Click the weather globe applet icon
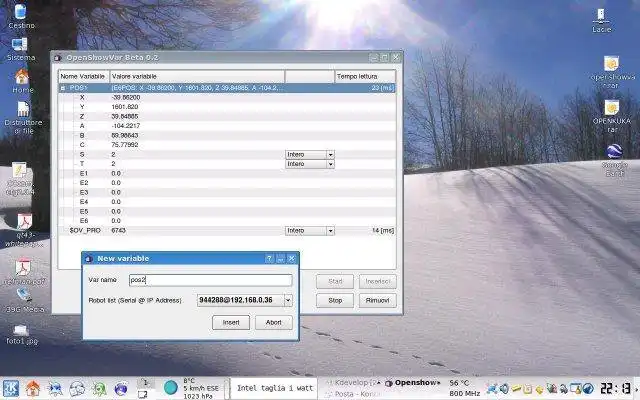This screenshot has width=640, height=400. [171, 388]
